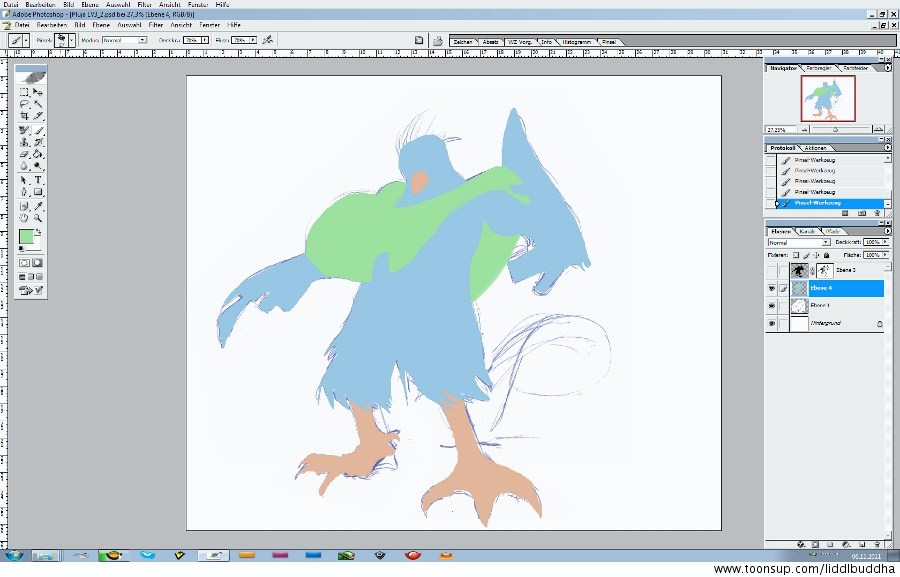This screenshot has height=577, width=900.
Task: Select the History Brush tool
Action: point(38,142)
